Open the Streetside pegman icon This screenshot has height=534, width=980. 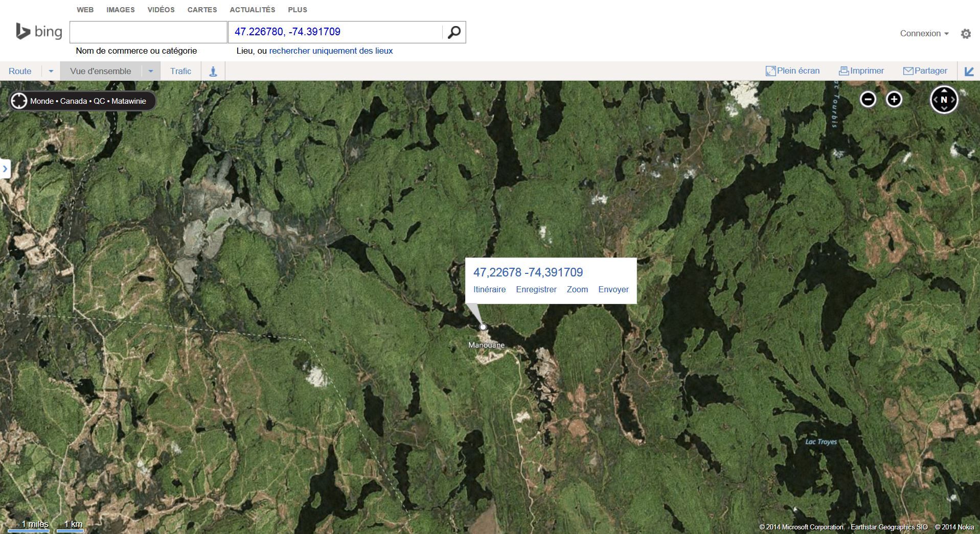coord(213,72)
